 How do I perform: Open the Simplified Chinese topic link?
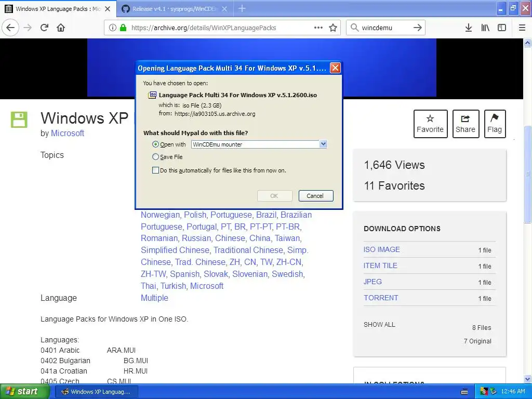click(175, 250)
